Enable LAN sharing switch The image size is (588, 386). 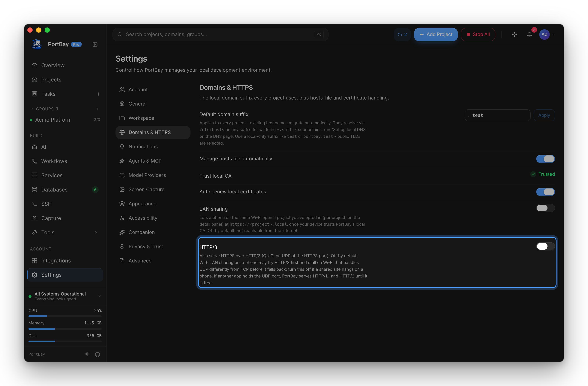tap(545, 208)
